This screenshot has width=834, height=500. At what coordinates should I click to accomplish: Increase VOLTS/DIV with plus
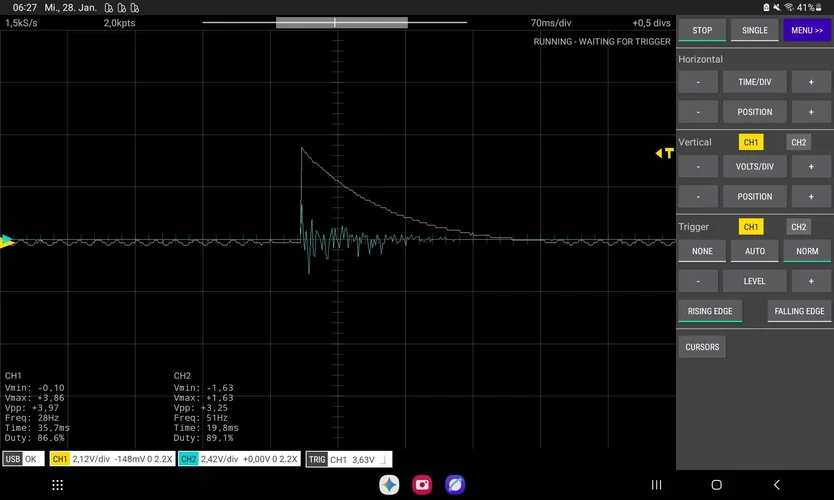click(811, 166)
